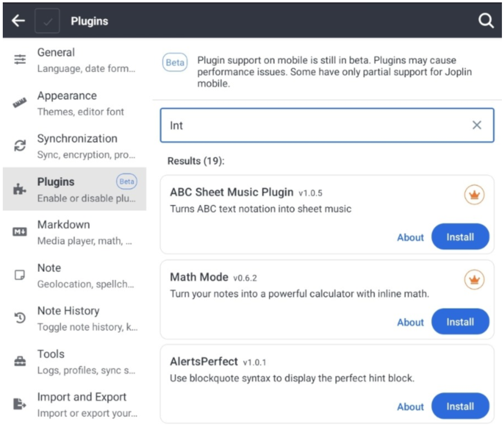Open the Appearance settings section
504x426 pixels.
pyautogui.click(x=75, y=103)
